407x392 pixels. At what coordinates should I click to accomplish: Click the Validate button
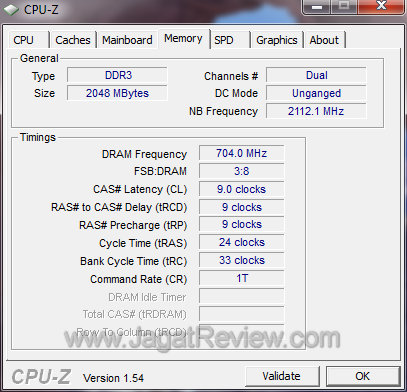[282, 376]
